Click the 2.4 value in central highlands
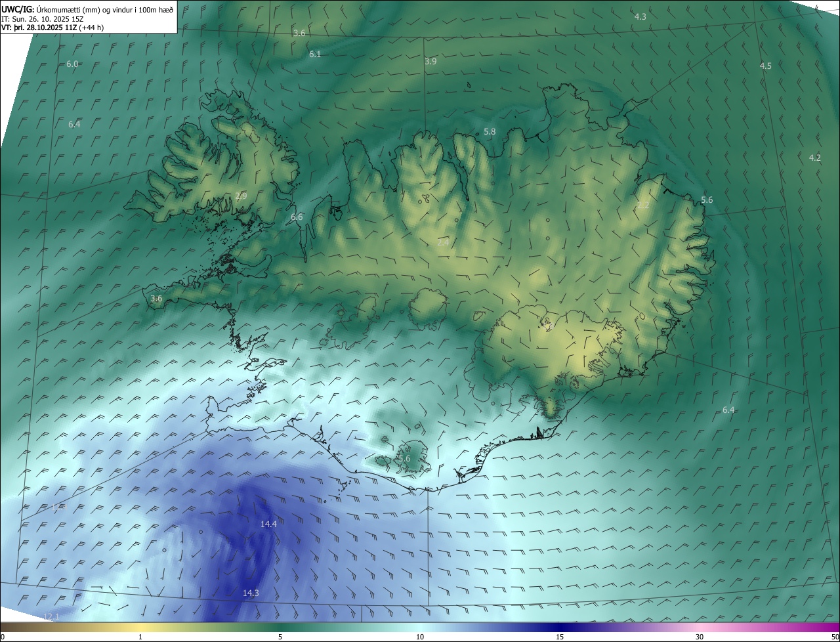This screenshot has width=840, height=642. pos(443,242)
